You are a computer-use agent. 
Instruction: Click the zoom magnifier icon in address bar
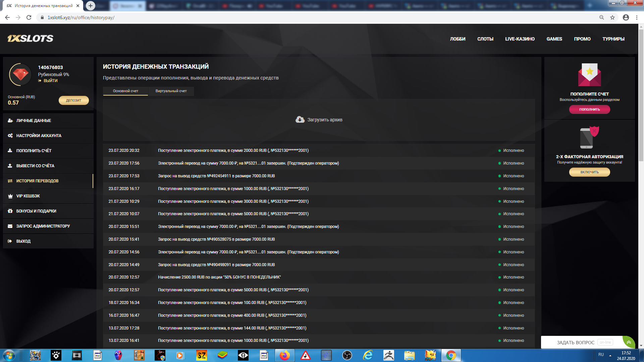602,17
